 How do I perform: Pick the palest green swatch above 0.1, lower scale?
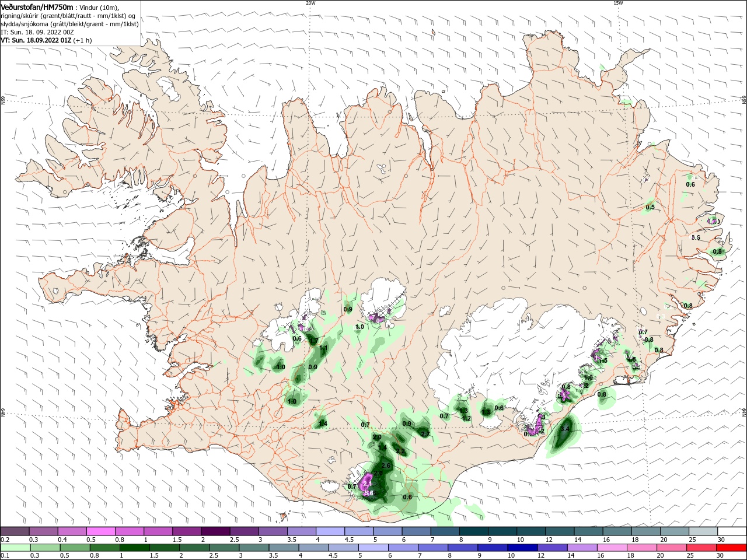click(15, 548)
